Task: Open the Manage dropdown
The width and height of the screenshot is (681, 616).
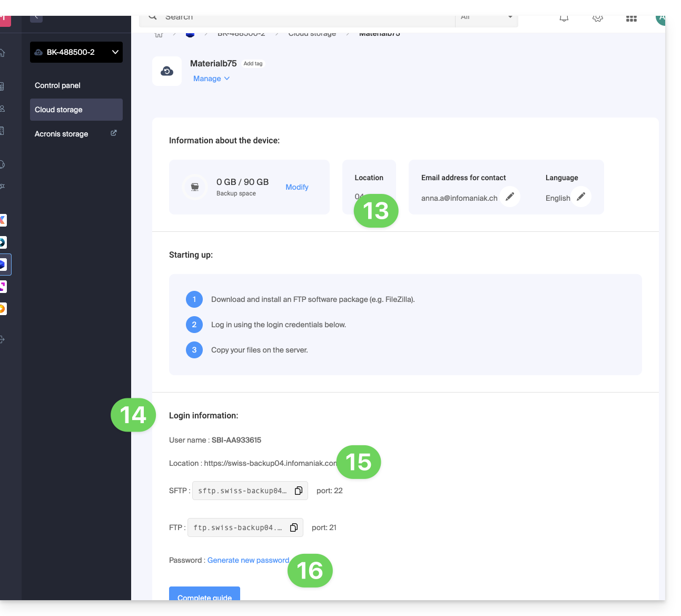Action: click(211, 79)
